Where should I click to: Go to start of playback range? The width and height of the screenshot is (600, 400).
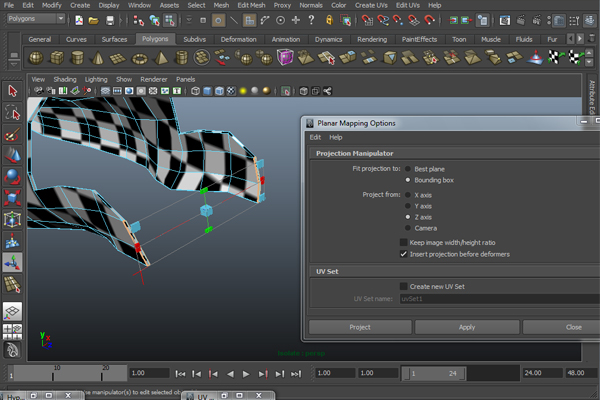point(180,374)
